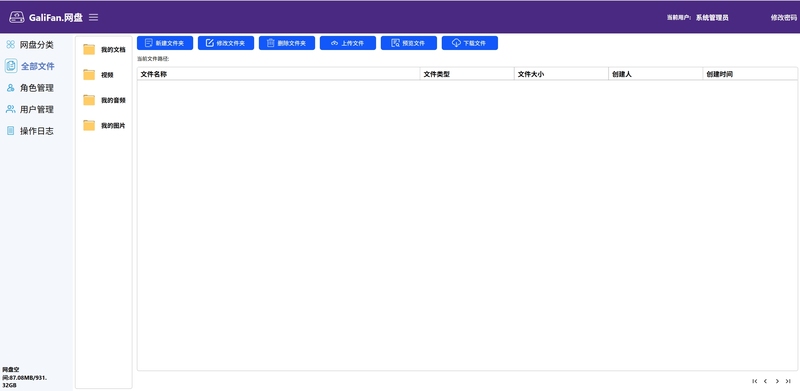Image resolution: width=800 pixels, height=391 pixels.
Task: Select the 我的图片 folder icon
Action: [x=89, y=125]
